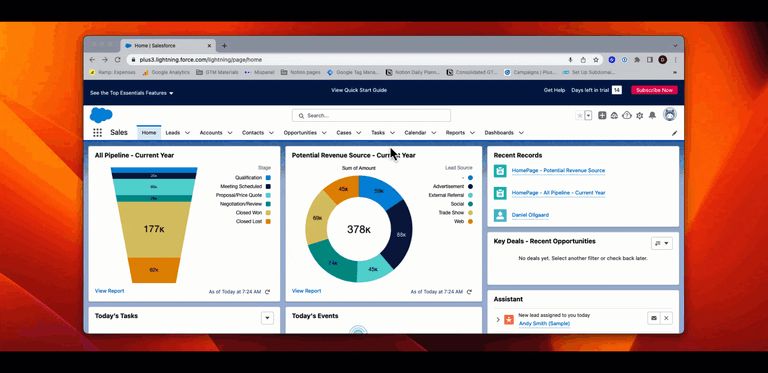Click the HomePage - Potential Revenue Source report icon

point(500,171)
